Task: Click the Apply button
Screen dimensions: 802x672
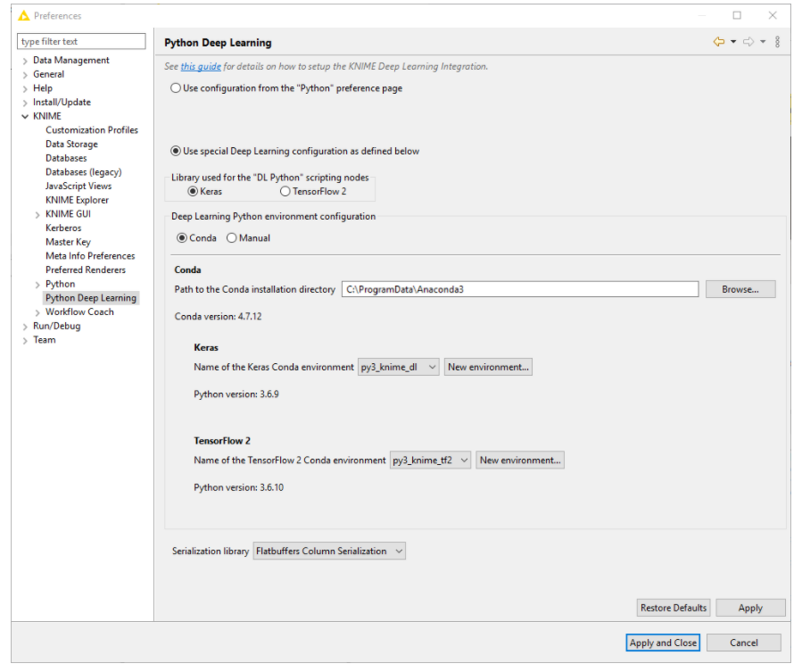Action: [750, 608]
